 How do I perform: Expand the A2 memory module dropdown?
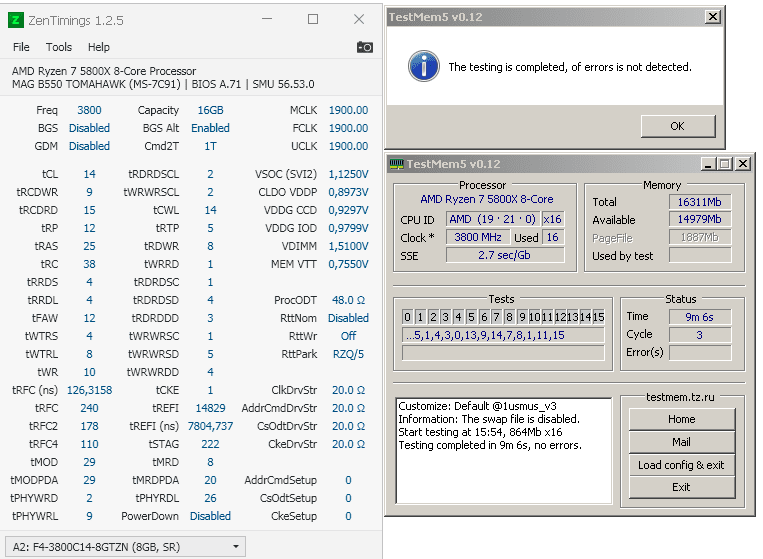(125, 547)
